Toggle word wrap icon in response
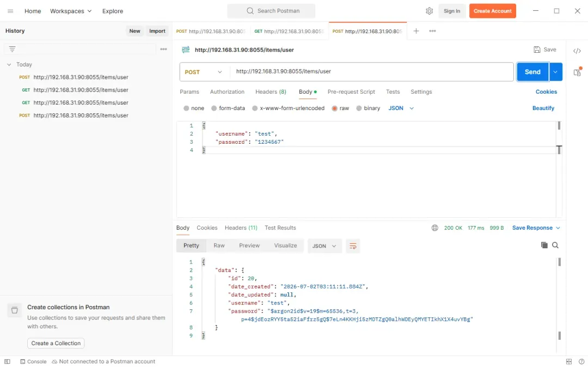 [x=352, y=246]
